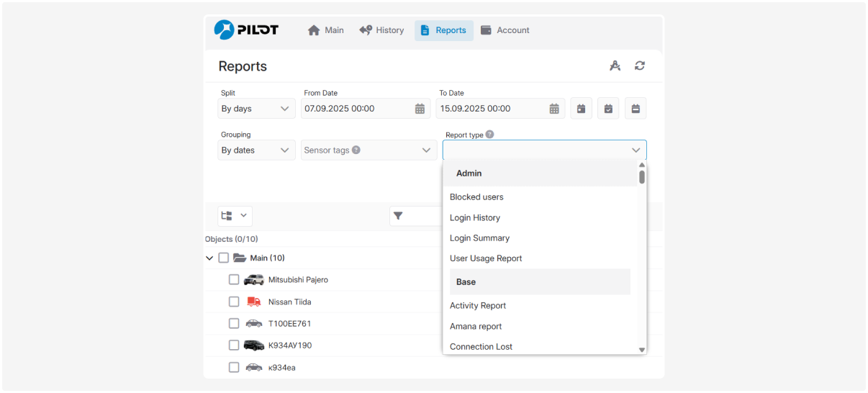Switch to the History tab
This screenshot has width=868, height=393.
381,30
